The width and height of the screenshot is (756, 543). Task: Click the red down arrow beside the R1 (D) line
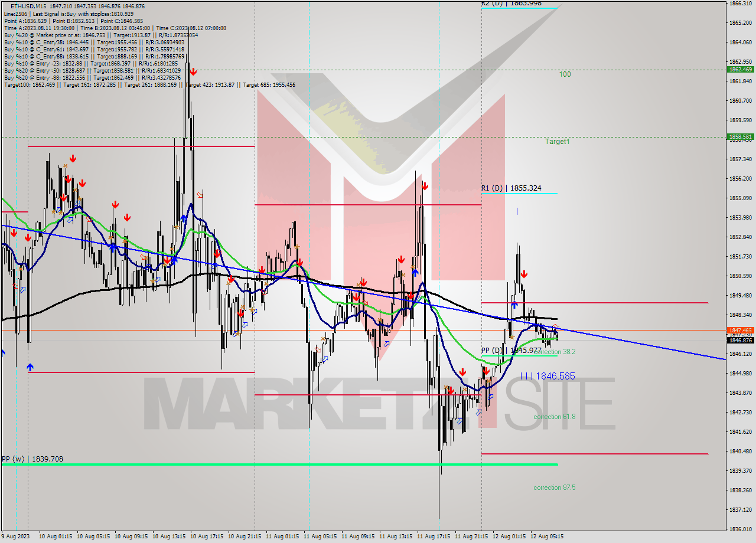(424, 187)
